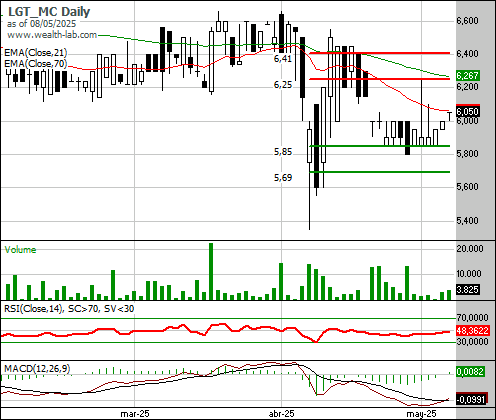This screenshot has height=420, width=496.
Task: Click the green 0,0082 MACD histogram tag
Action: (x=470, y=371)
